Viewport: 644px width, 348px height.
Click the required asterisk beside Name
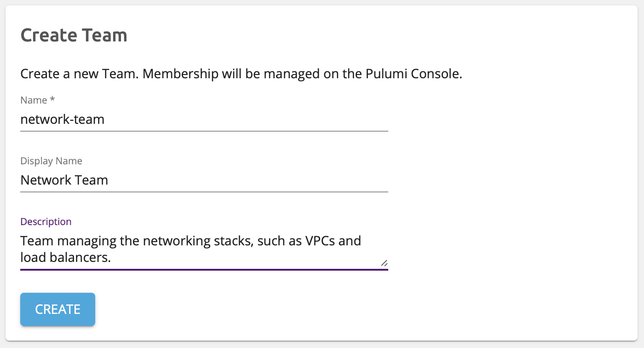[x=52, y=100]
